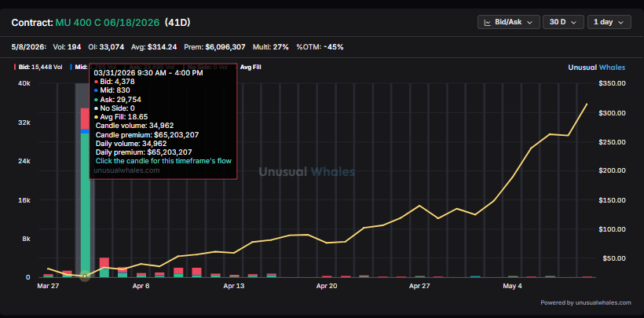Click the (41D) days-to-expiry label
The height and width of the screenshot is (318, 644).
point(177,23)
